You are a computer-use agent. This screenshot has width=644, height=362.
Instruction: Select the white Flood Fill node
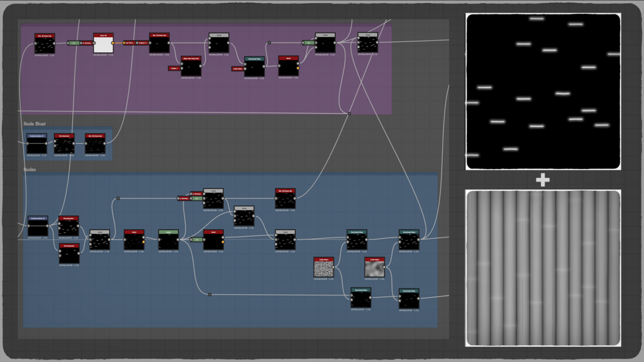103,44
